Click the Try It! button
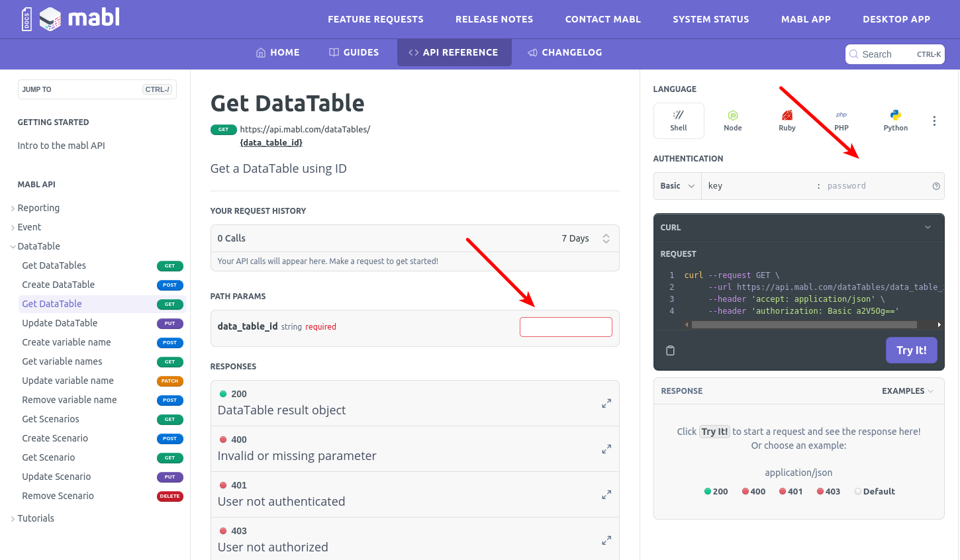The image size is (960, 560). tap(912, 350)
